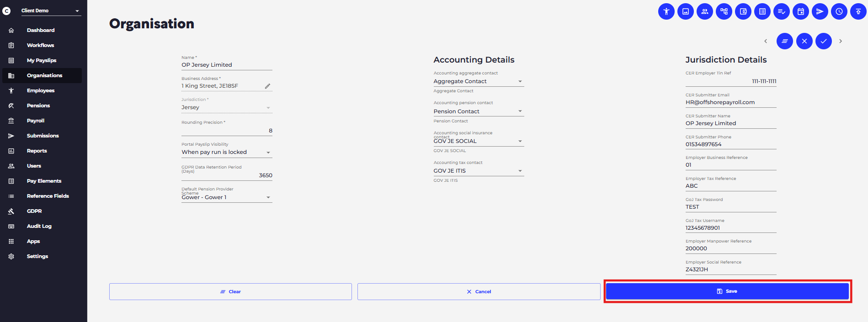Click the circular C logo in sidebar
The width and height of the screenshot is (868, 322).
[x=6, y=11]
